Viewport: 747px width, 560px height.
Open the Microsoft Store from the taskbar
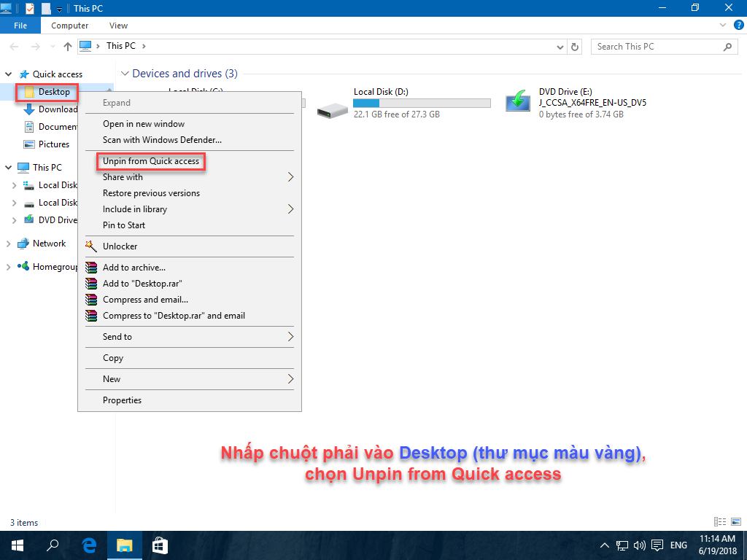[x=160, y=545]
